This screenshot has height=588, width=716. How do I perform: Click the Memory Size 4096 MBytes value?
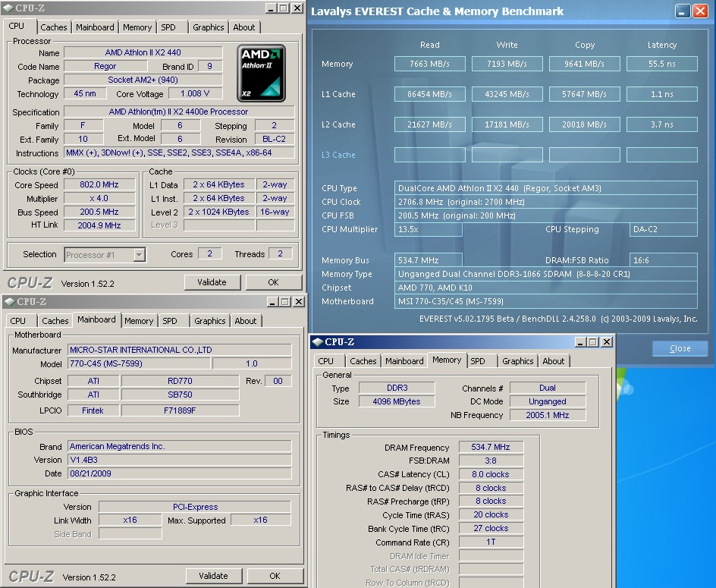pyautogui.click(x=397, y=401)
